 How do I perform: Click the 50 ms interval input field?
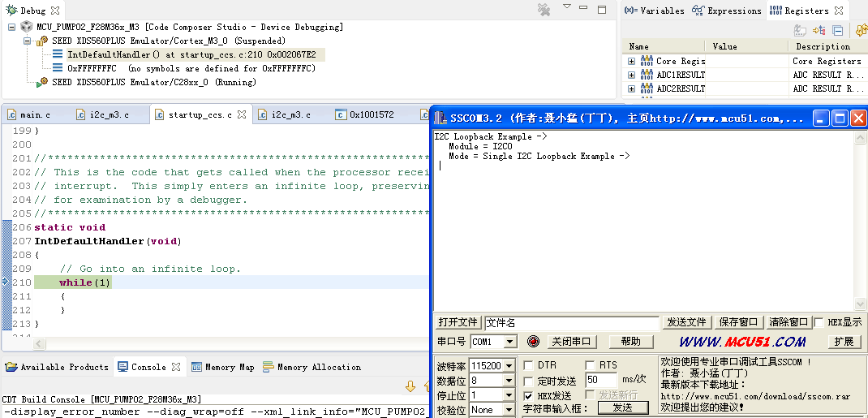coord(601,381)
